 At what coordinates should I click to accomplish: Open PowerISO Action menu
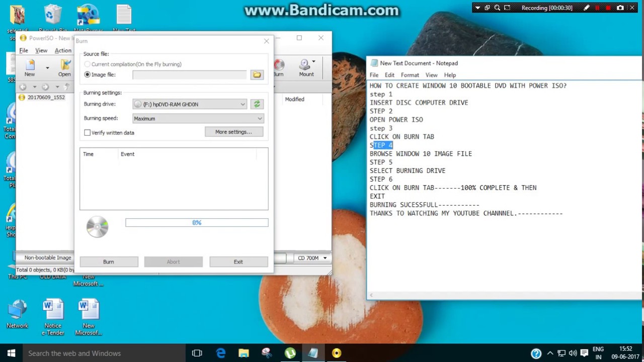[63, 50]
